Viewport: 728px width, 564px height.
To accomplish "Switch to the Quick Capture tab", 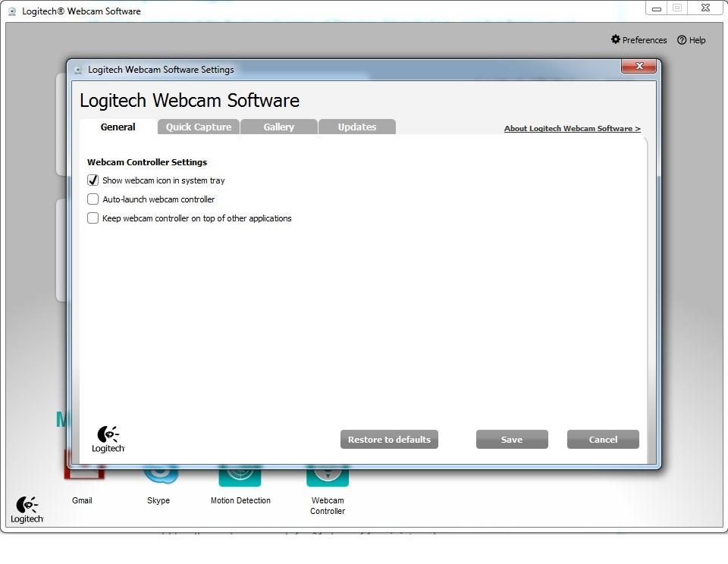I will (x=199, y=127).
